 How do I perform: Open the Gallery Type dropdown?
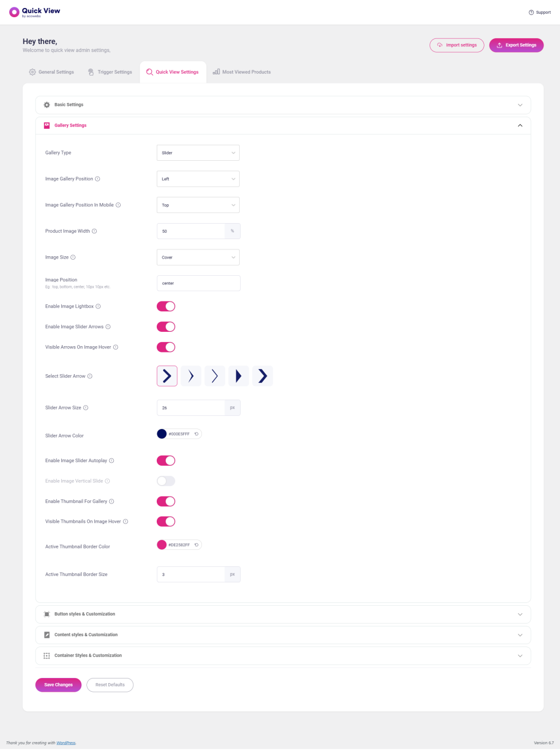coord(198,153)
